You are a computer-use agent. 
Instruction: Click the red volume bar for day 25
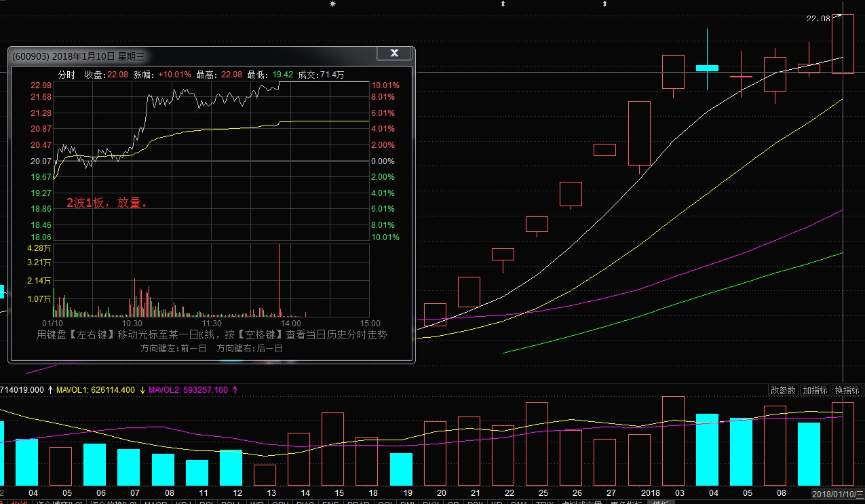point(537,444)
